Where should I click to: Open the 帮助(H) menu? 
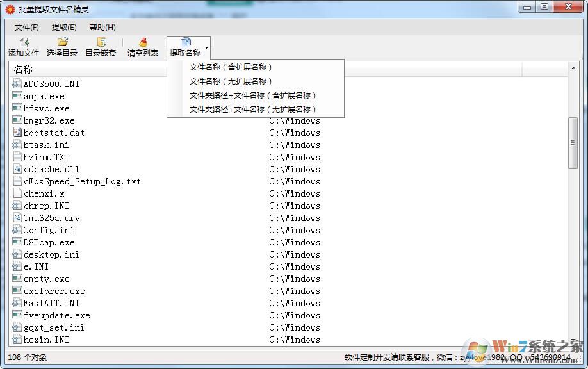click(x=101, y=28)
